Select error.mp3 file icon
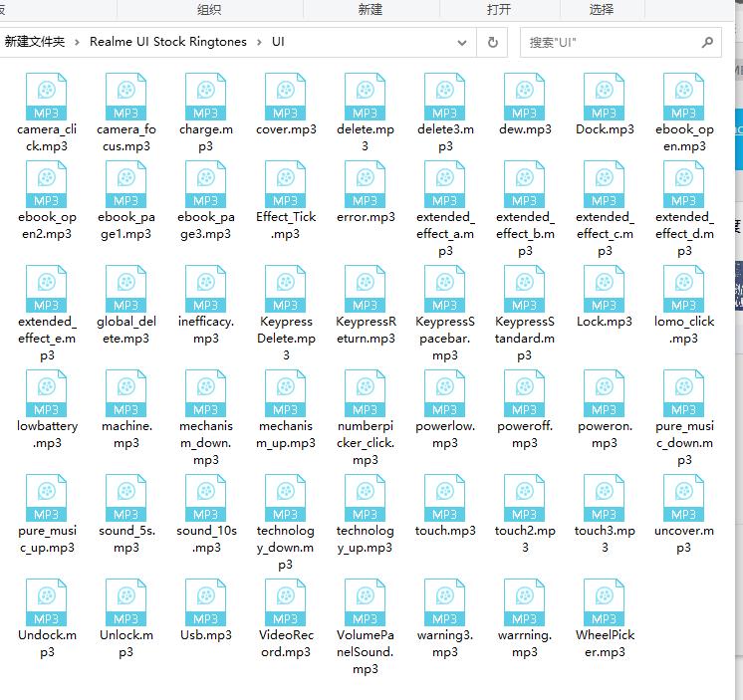The width and height of the screenshot is (743, 700). [x=365, y=184]
